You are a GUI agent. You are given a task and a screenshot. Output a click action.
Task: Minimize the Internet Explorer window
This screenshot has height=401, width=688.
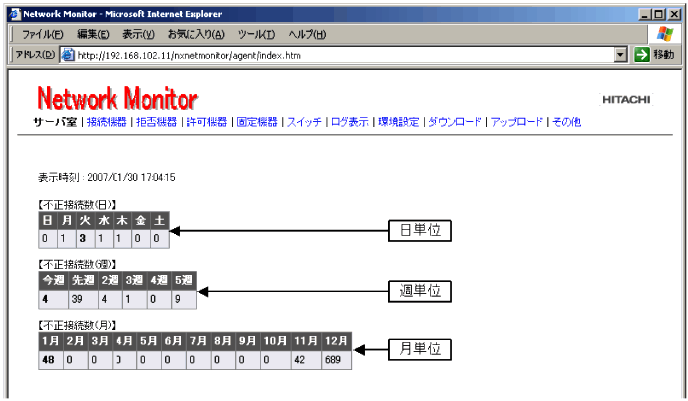(645, 14)
